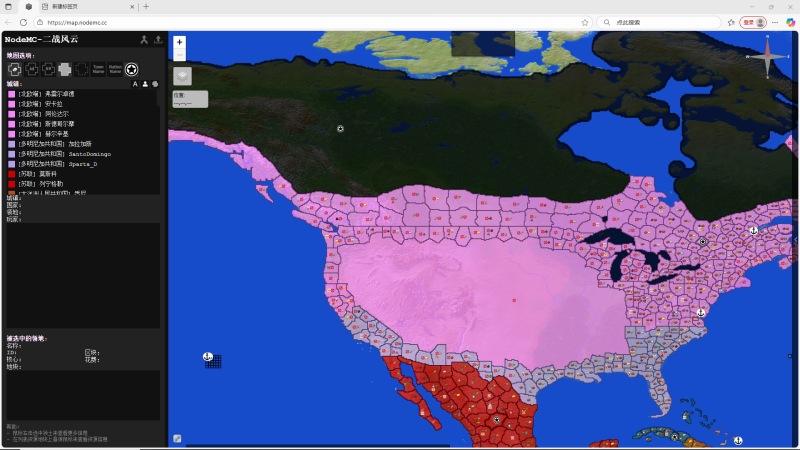
Task: Click the pink swatch beside 阿伦达尔
Action: (x=12, y=114)
